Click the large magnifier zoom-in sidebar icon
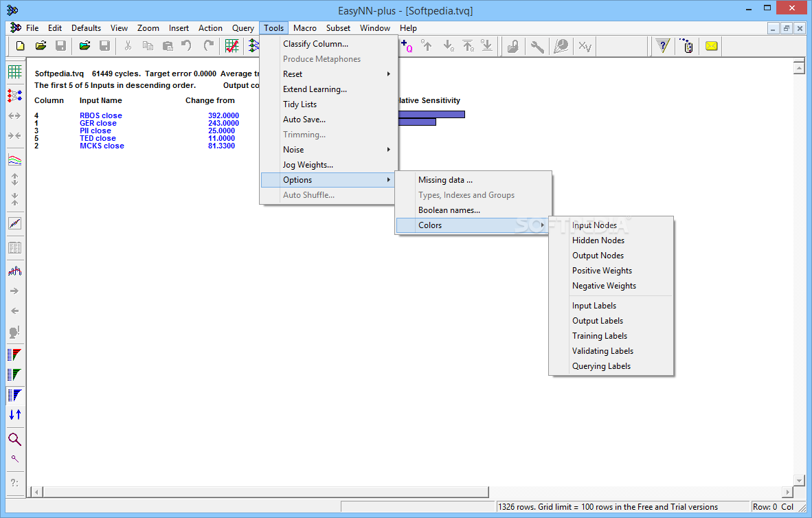The width and height of the screenshot is (812, 518). 15,439
